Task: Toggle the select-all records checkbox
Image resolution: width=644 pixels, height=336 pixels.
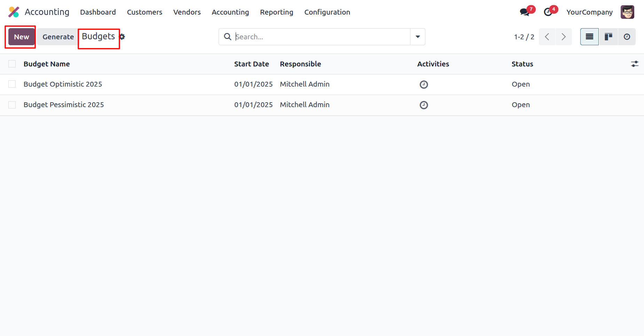Action: coord(12,64)
